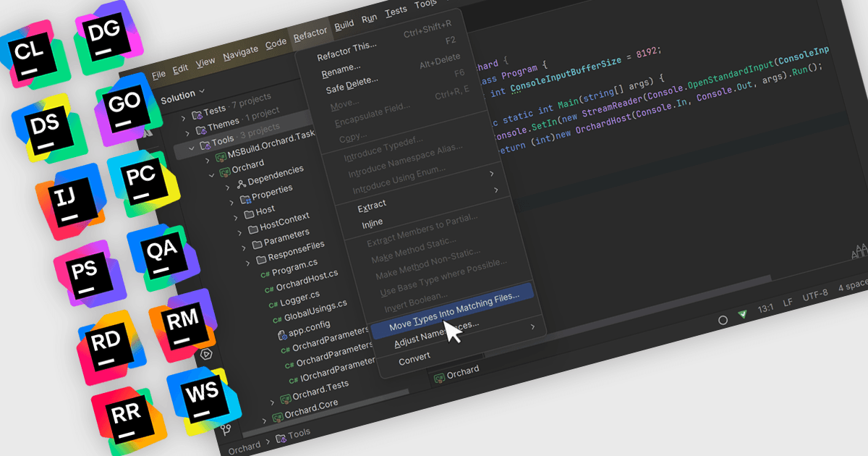The width and height of the screenshot is (868, 456).
Task: Open the Run menu
Action: tap(369, 18)
